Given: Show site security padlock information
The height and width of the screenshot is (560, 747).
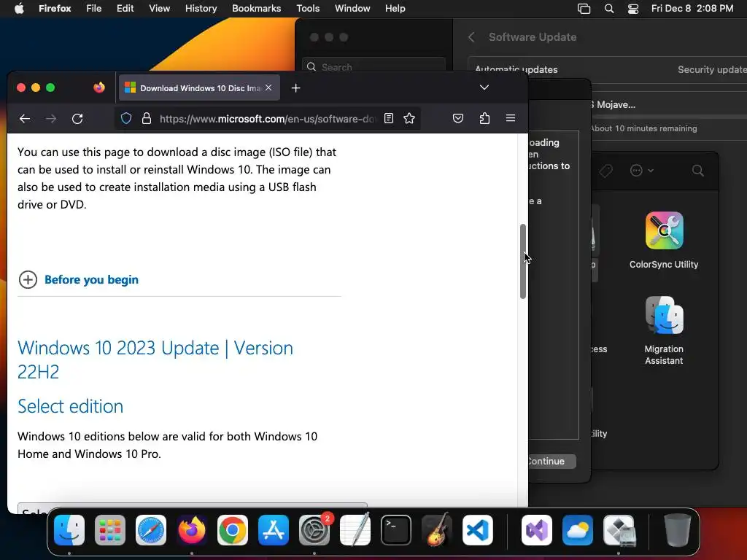Looking at the screenshot, I should [147, 119].
